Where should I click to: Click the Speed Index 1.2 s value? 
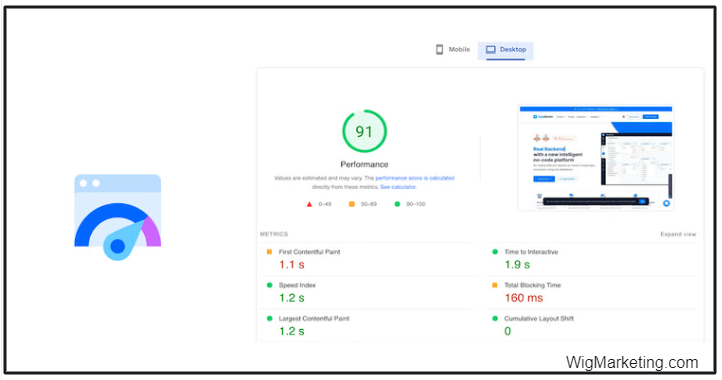click(292, 298)
